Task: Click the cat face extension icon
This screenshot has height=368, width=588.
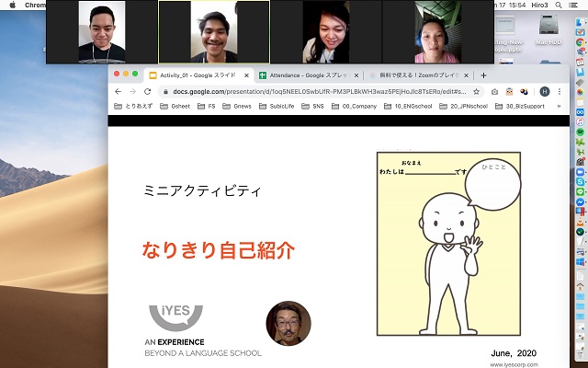Action: point(509,92)
